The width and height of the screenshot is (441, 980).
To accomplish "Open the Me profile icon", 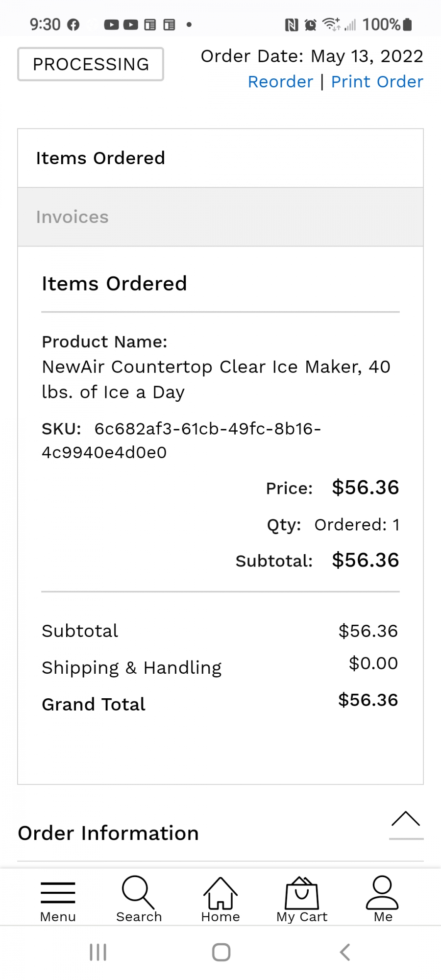I will (383, 892).
